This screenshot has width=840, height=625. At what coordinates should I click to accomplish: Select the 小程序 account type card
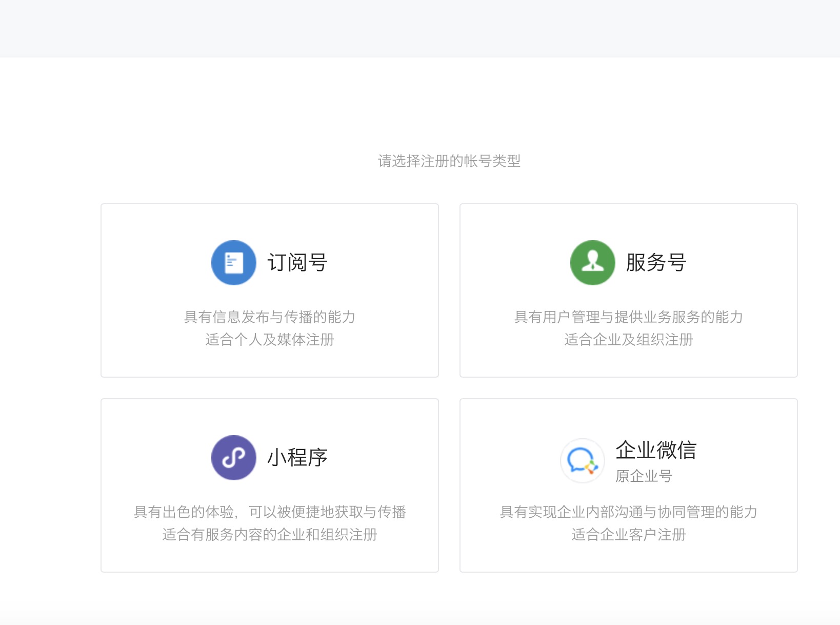[x=269, y=485]
